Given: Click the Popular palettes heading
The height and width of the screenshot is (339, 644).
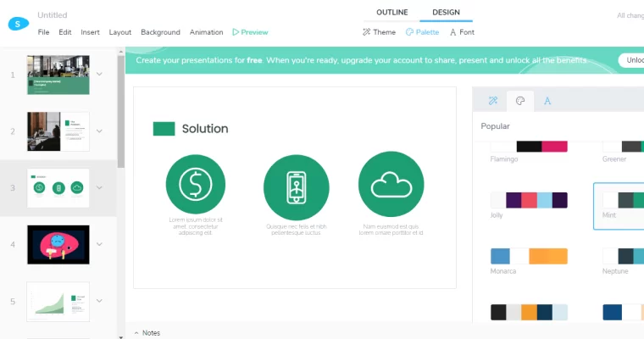Looking at the screenshot, I should pyautogui.click(x=495, y=126).
